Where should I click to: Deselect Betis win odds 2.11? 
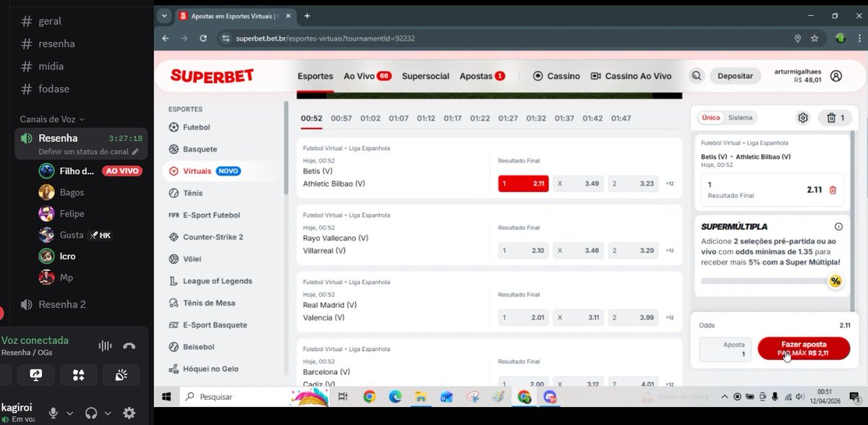(x=523, y=184)
